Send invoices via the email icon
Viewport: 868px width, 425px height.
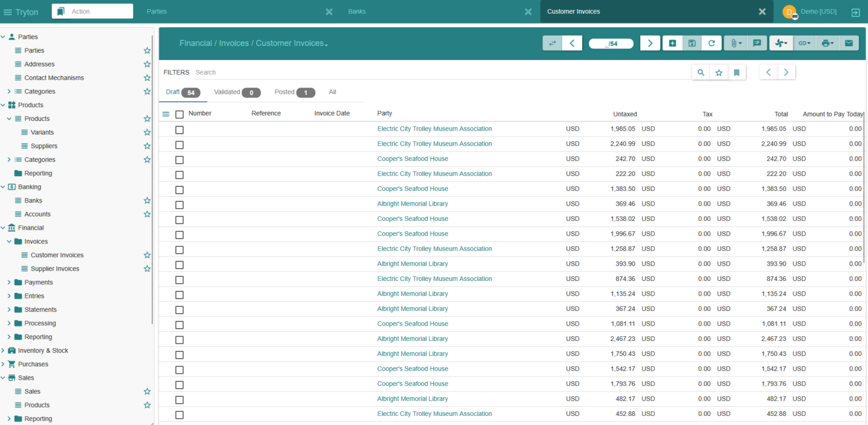click(x=849, y=43)
